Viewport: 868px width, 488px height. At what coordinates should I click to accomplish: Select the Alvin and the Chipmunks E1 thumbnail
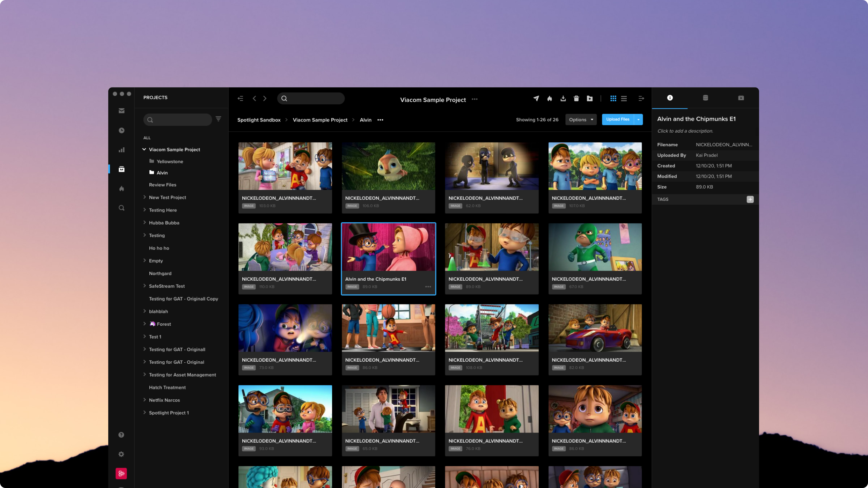tap(389, 247)
